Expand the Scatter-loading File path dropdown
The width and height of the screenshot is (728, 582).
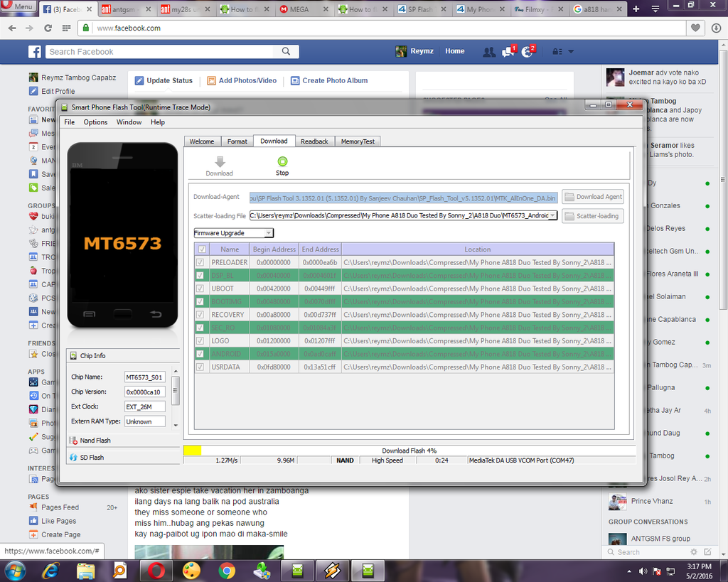click(x=553, y=215)
